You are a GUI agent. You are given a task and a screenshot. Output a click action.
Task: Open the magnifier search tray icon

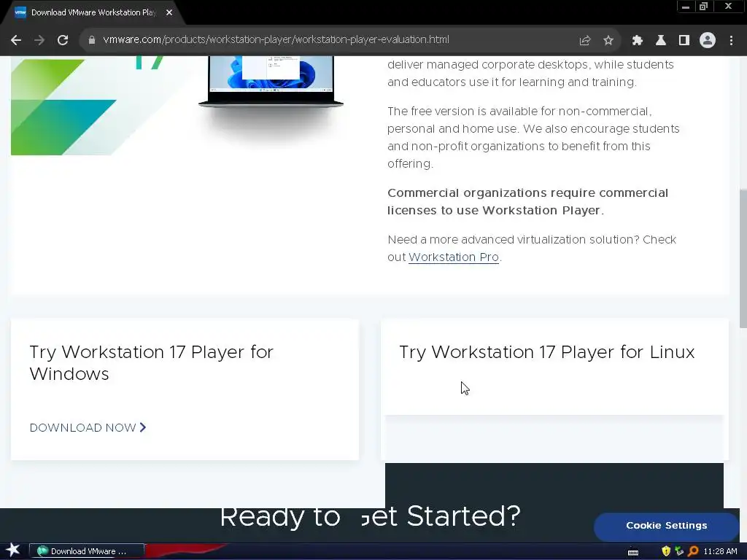[x=693, y=551]
